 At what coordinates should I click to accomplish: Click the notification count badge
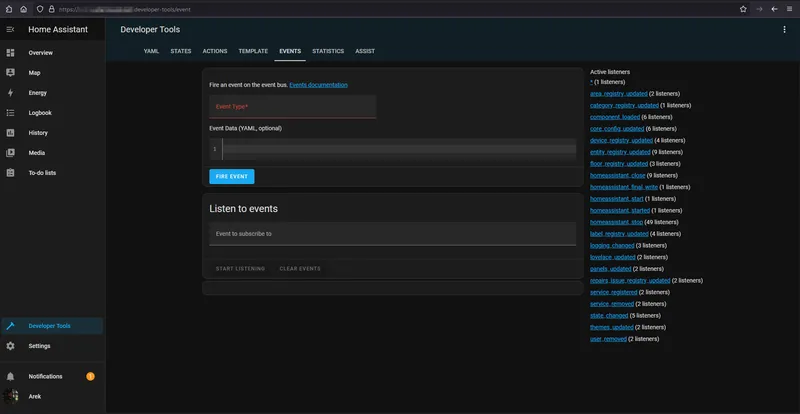click(x=90, y=377)
